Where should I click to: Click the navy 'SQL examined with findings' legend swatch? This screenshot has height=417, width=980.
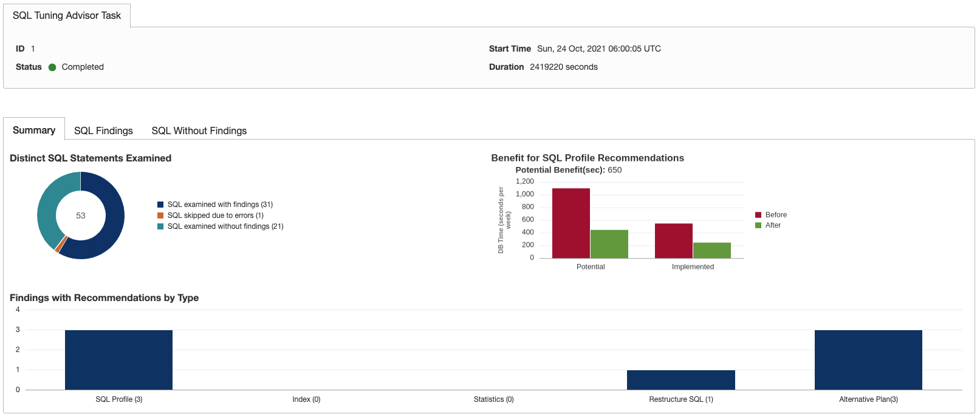160,205
